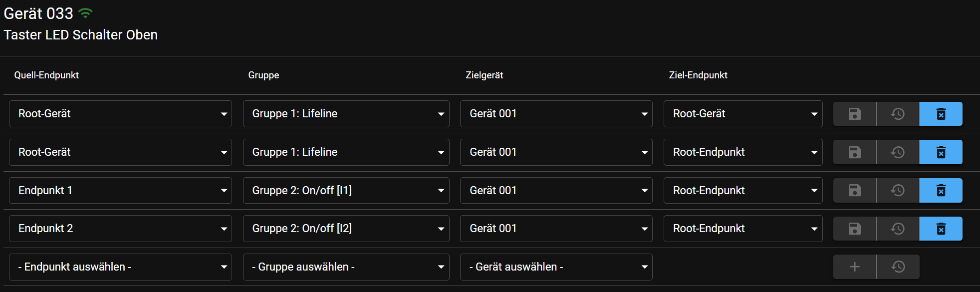The height and width of the screenshot is (292, 980).
Task: Click the 'Ziel-Endpunkt' column header
Action: [698, 75]
